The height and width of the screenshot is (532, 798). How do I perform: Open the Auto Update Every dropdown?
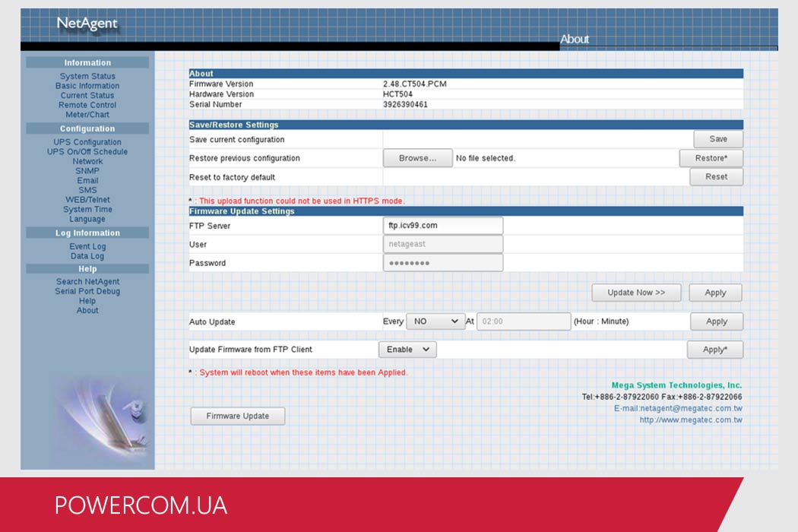tap(435, 321)
